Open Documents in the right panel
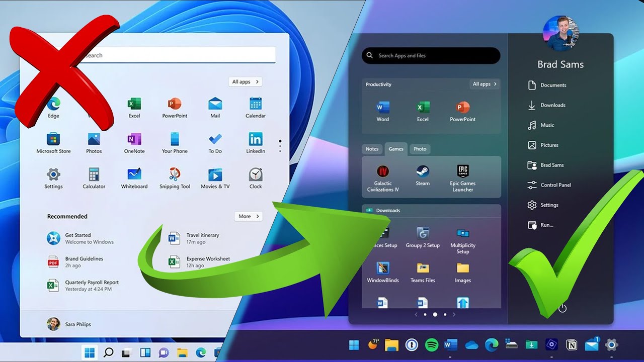The image size is (644, 362). click(547, 85)
